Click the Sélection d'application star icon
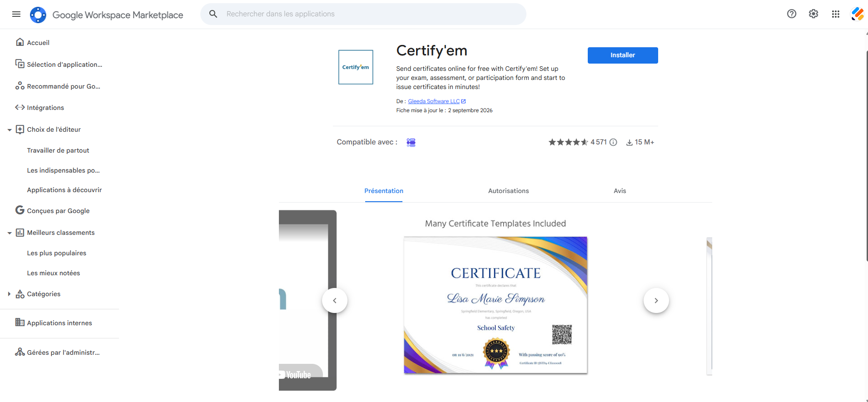Image resolution: width=868 pixels, height=402 pixels. pyautogui.click(x=20, y=64)
